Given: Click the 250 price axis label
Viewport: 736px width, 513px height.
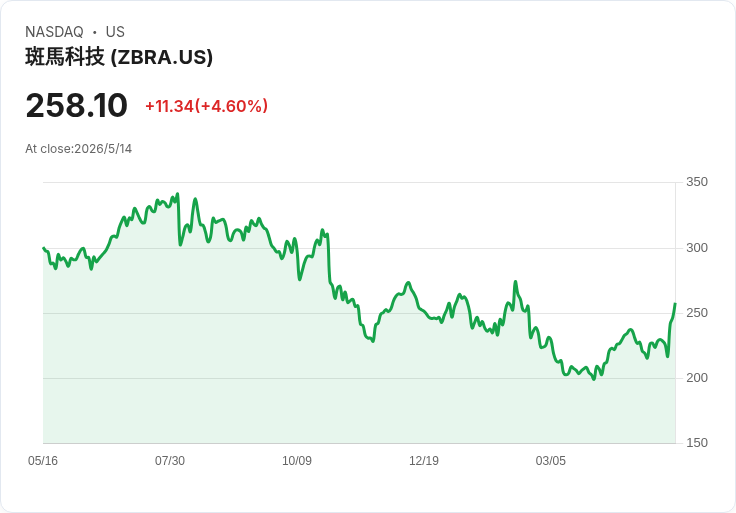Looking at the screenshot, I should pos(697,313).
